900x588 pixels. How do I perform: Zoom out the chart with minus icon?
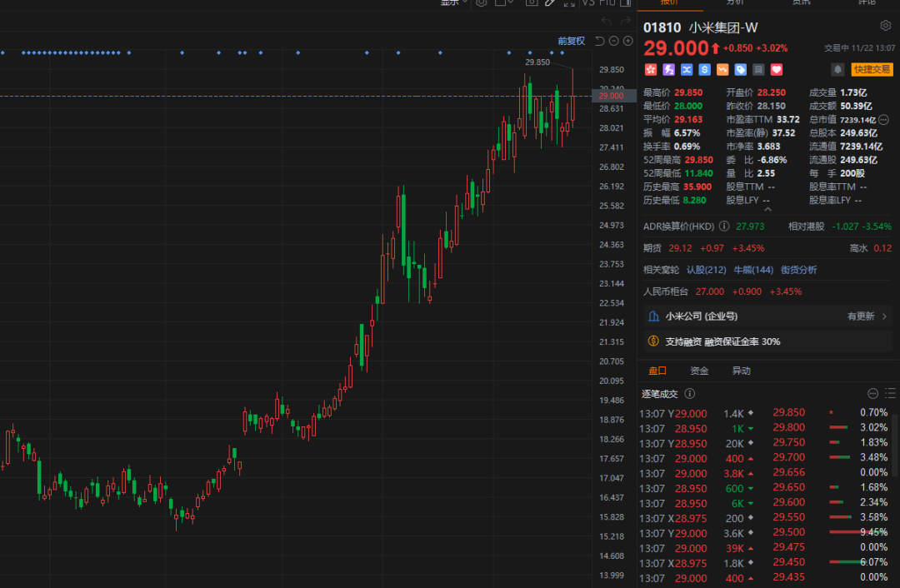tap(614, 41)
